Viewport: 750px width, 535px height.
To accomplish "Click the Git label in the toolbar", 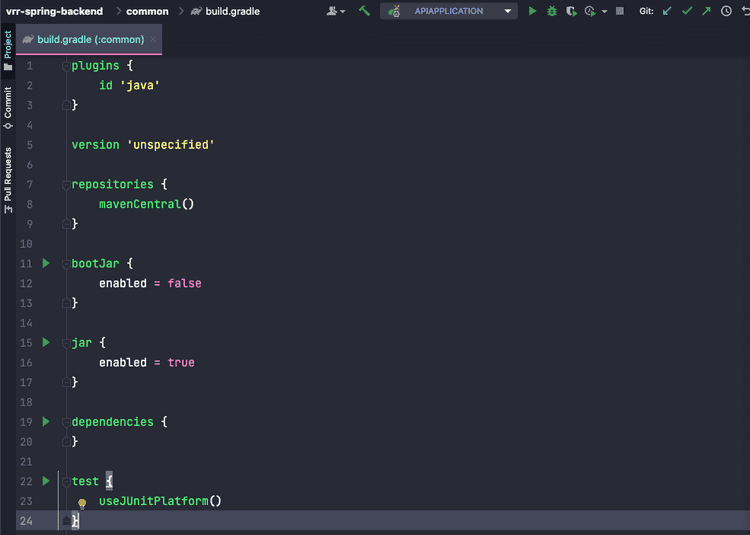I will click(x=646, y=11).
